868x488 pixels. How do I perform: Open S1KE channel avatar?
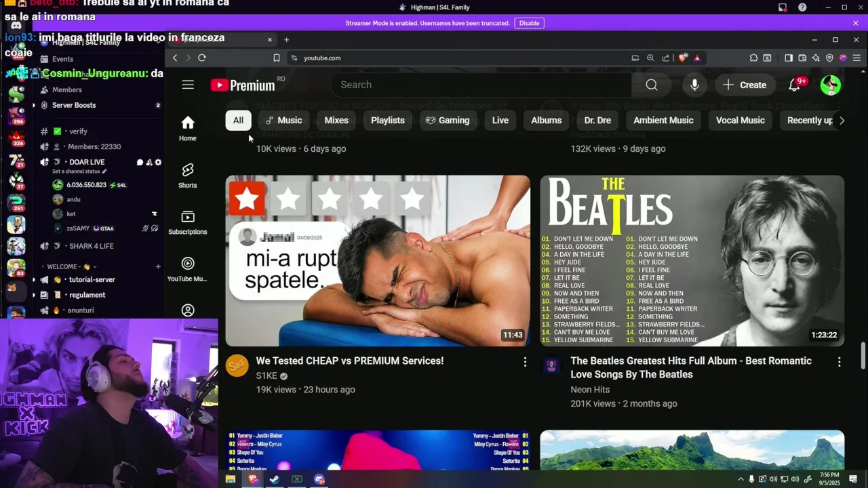[x=237, y=366]
